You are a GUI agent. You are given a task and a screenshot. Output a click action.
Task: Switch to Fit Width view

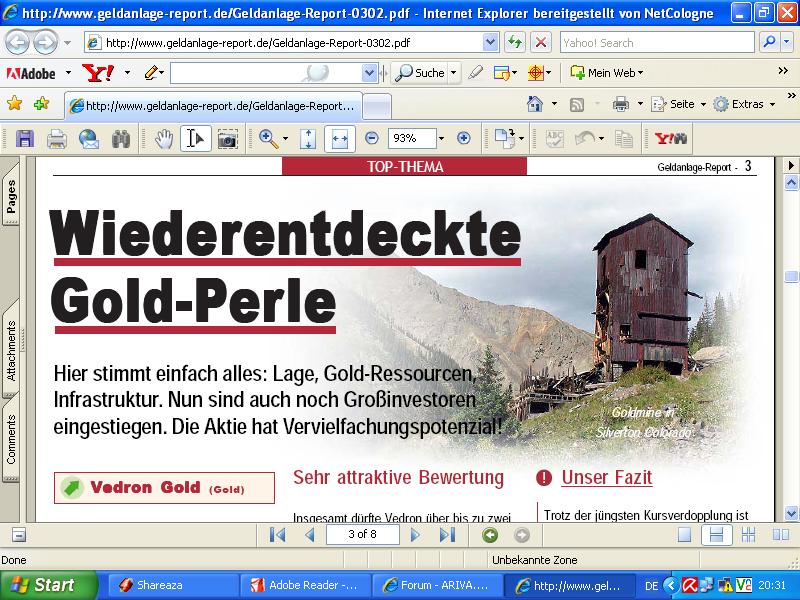pyautogui.click(x=340, y=138)
